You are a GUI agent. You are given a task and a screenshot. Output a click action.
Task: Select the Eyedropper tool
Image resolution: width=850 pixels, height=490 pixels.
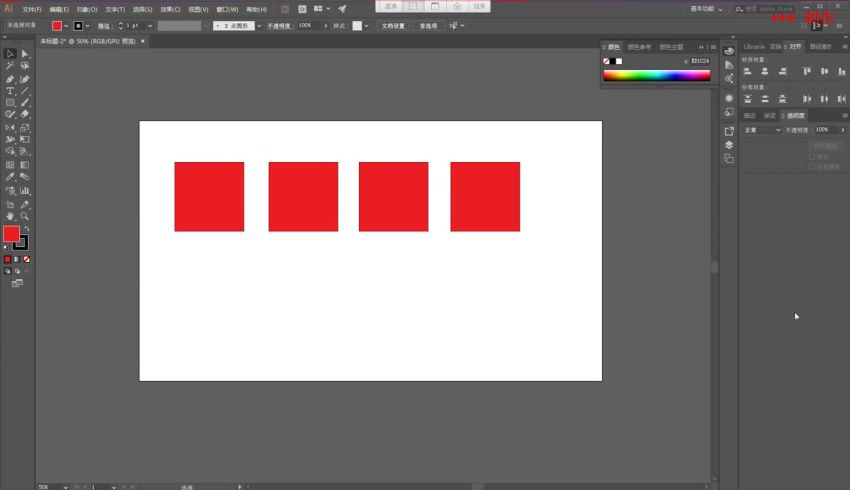point(10,177)
